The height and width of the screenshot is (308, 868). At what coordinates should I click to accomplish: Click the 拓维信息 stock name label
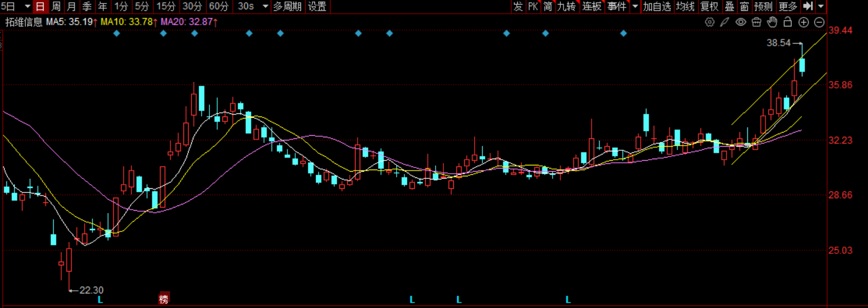(24, 22)
